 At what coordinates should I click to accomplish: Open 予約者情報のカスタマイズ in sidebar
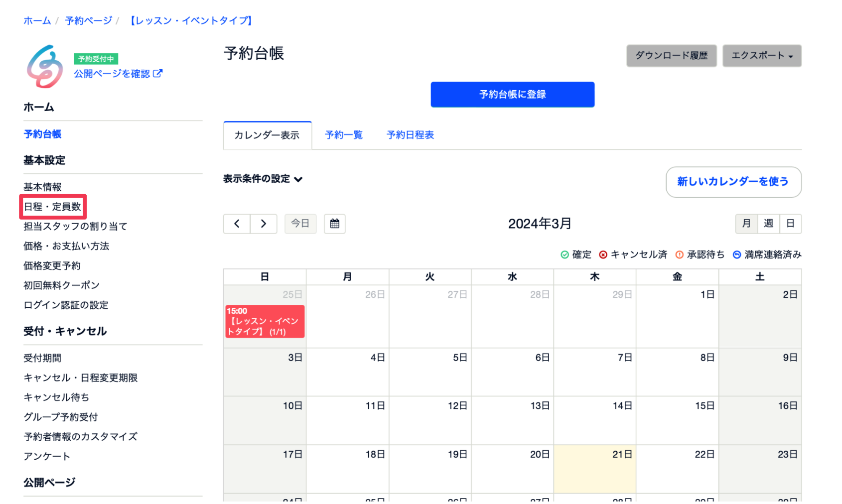[80, 437]
